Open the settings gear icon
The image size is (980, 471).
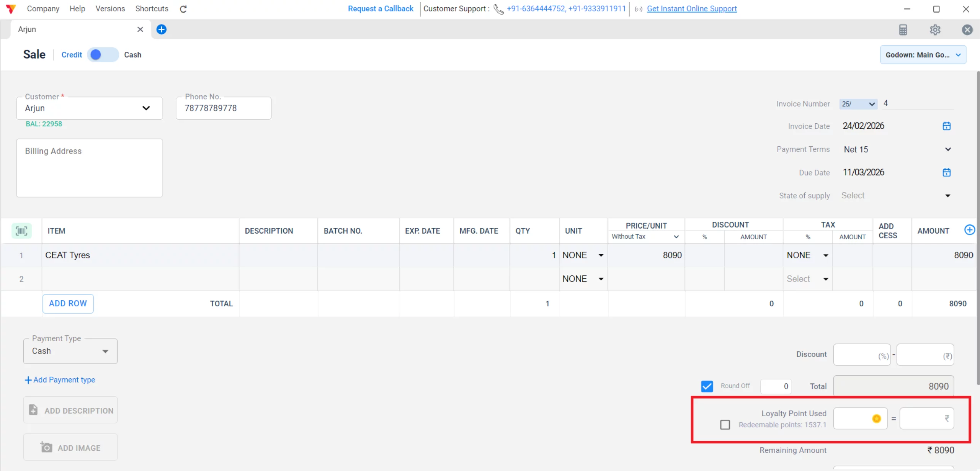[935, 30]
